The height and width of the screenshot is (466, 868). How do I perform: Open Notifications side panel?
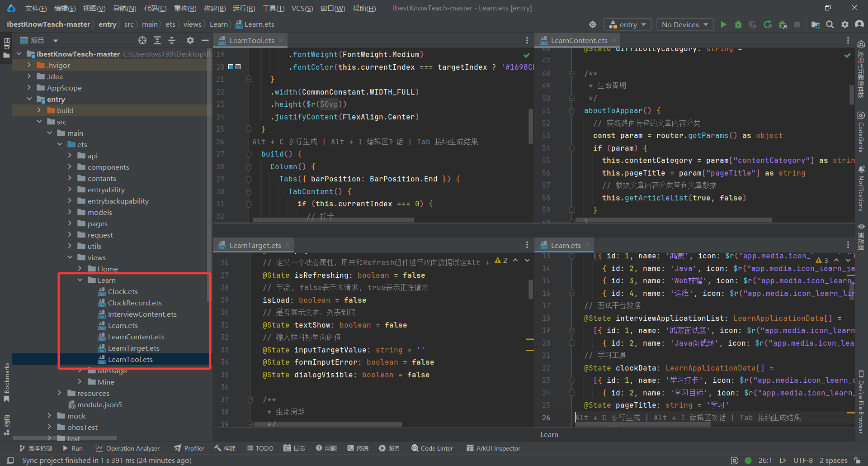pyautogui.click(x=861, y=188)
